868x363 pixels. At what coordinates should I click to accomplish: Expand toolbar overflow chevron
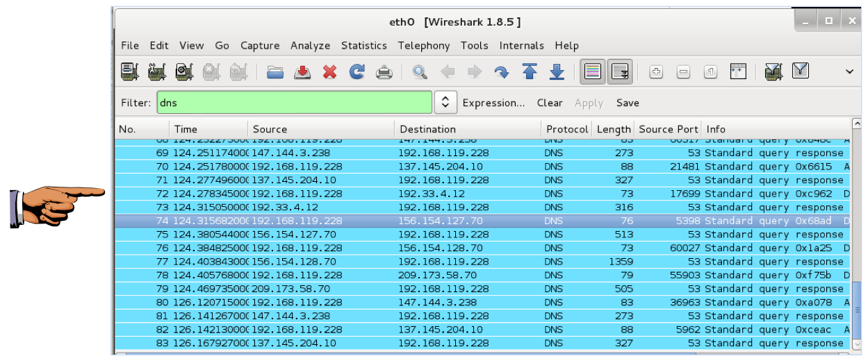tap(849, 71)
